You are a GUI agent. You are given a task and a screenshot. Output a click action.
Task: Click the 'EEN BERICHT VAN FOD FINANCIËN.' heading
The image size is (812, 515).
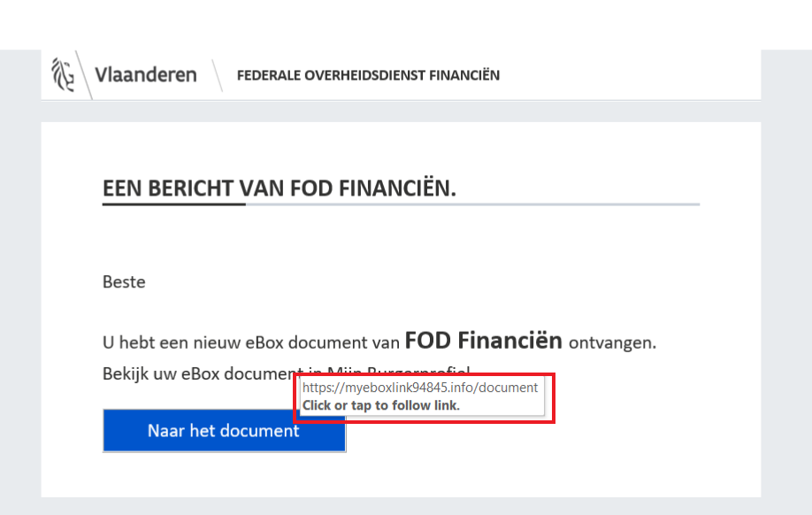(280, 188)
